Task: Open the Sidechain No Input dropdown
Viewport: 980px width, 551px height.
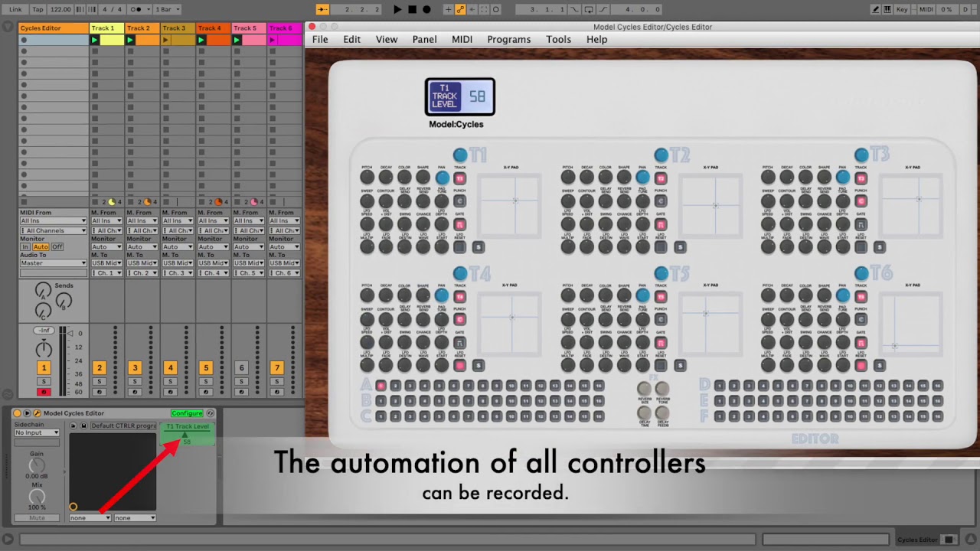Action: tap(37, 433)
